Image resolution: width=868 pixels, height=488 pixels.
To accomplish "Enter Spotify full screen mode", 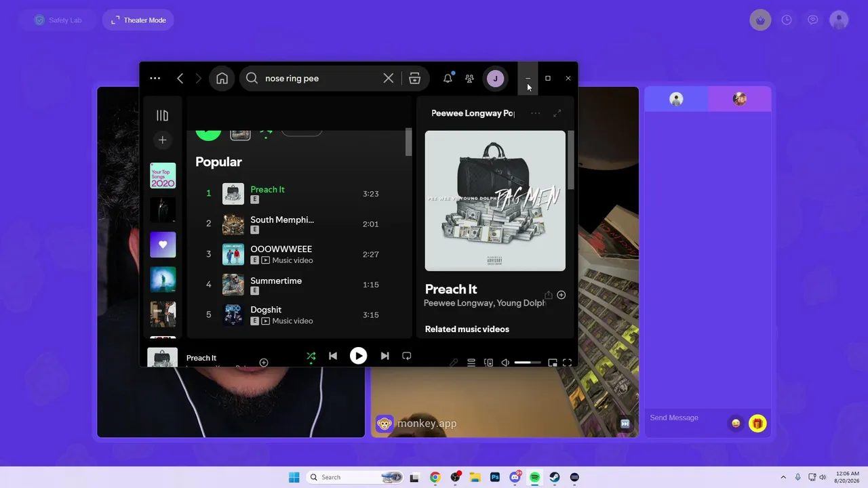I will (567, 363).
